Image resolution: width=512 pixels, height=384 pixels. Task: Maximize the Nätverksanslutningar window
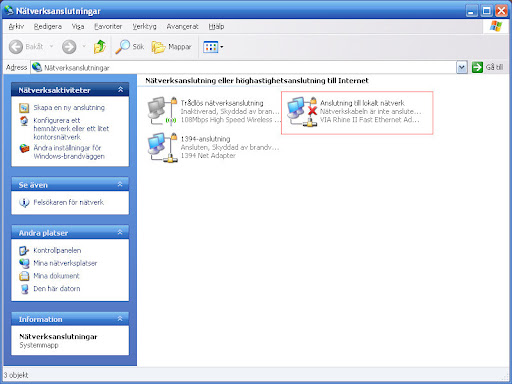tap(486, 11)
